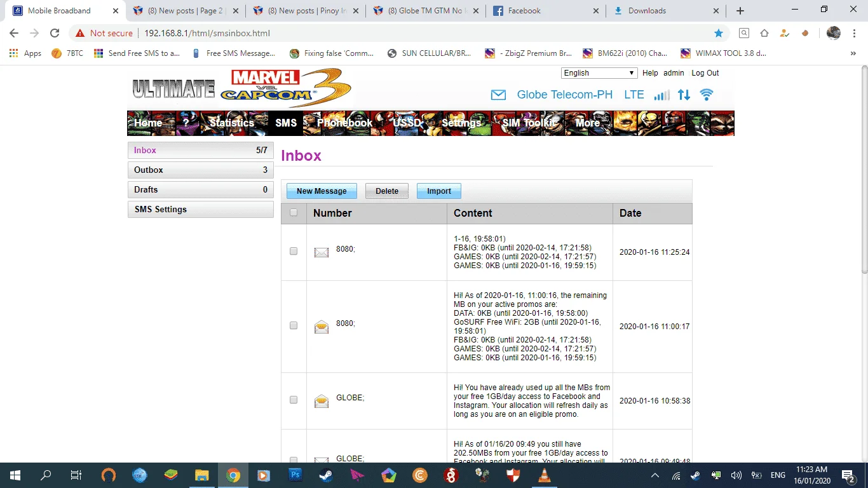Open Task View on the taskbar
This screenshot has width=868, height=488.
pyautogui.click(x=76, y=475)
